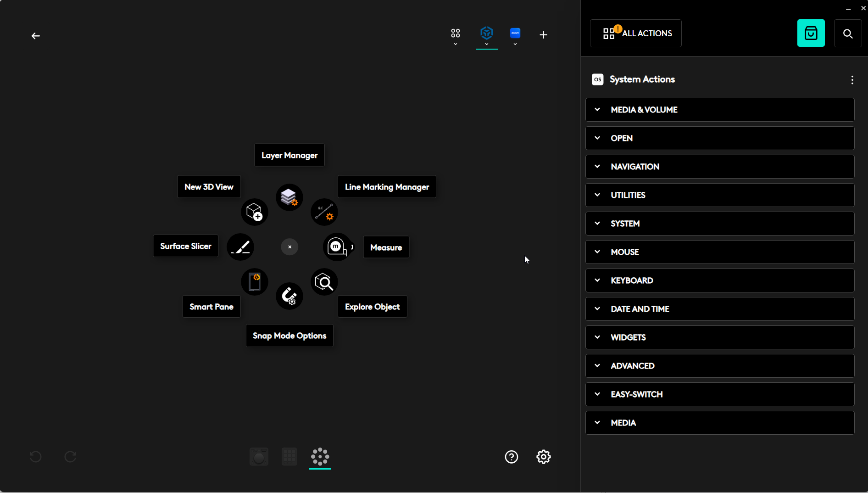Expand the NAVIGATION actions group
The height and width of the screenshot is (493, 868).
[x=719, y=167]
